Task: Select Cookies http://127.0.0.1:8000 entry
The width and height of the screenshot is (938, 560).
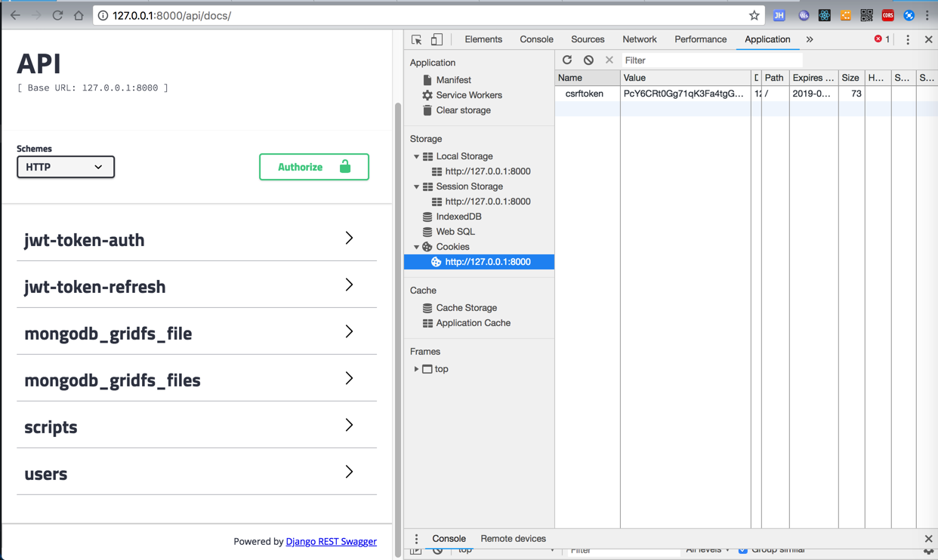Action: coord(480,262)
